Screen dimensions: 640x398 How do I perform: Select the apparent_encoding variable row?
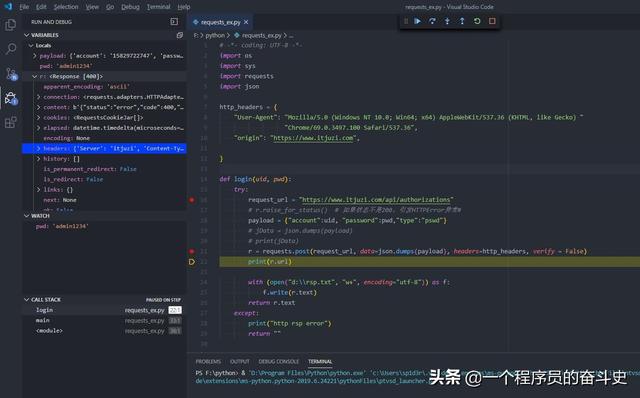tap(104, 87)
